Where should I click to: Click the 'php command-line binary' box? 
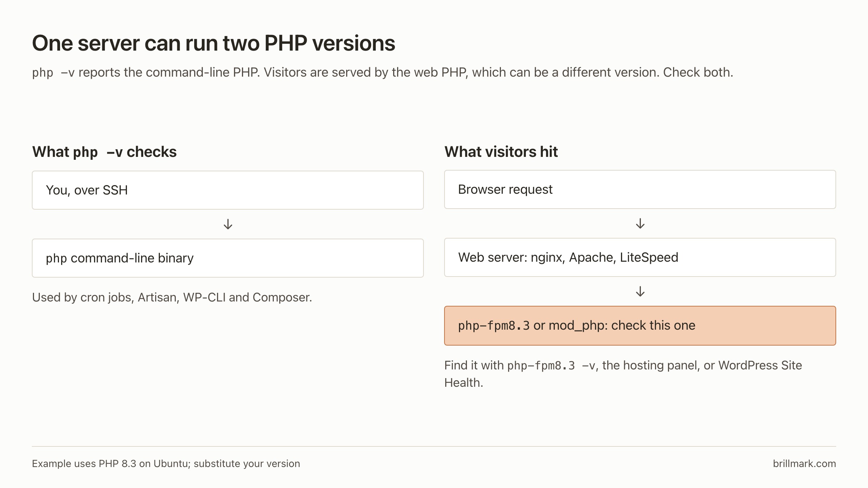[228, 258]
